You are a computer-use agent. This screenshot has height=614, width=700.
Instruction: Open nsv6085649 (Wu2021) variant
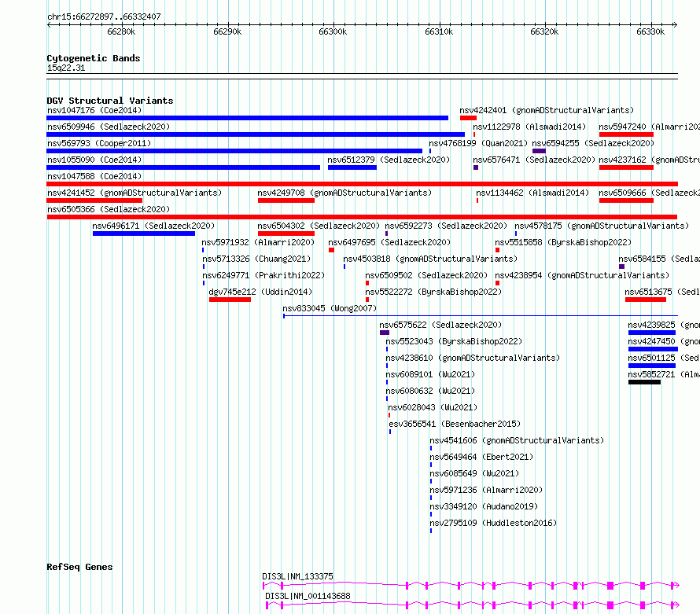click(x=474, y=473)
